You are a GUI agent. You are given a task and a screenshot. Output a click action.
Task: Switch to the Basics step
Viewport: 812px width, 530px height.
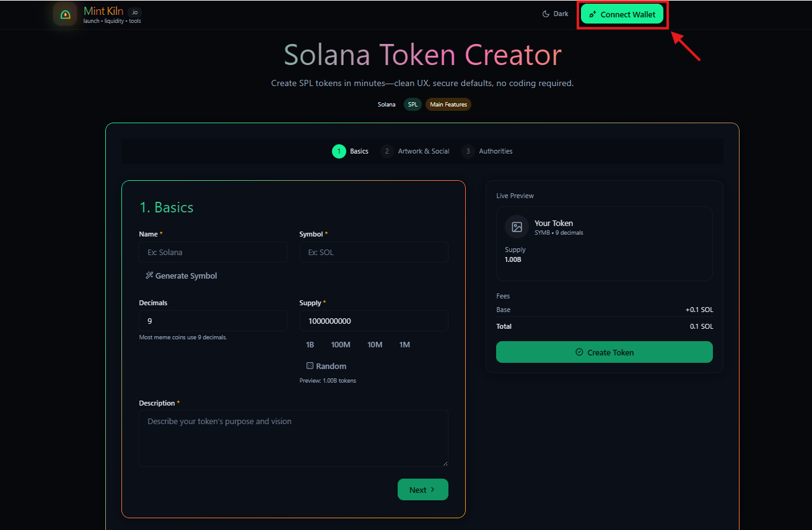click(x=350, y=151)
